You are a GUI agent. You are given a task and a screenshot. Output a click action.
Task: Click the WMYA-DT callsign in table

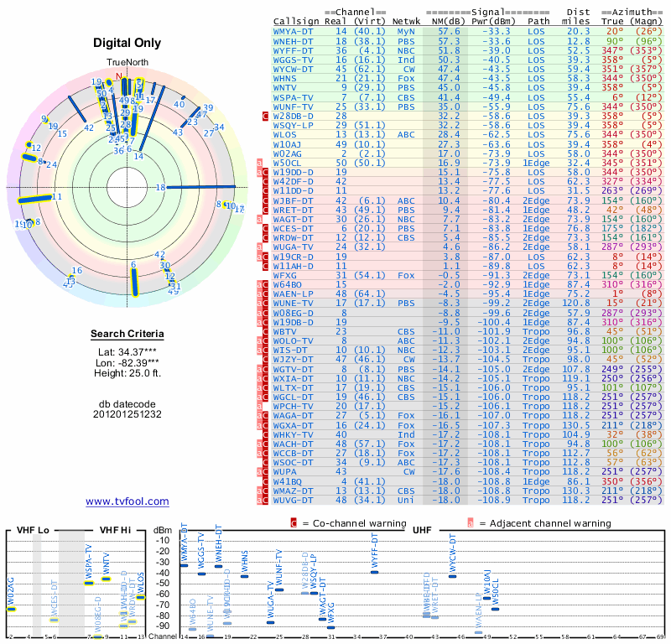click(x=293, y=32)
